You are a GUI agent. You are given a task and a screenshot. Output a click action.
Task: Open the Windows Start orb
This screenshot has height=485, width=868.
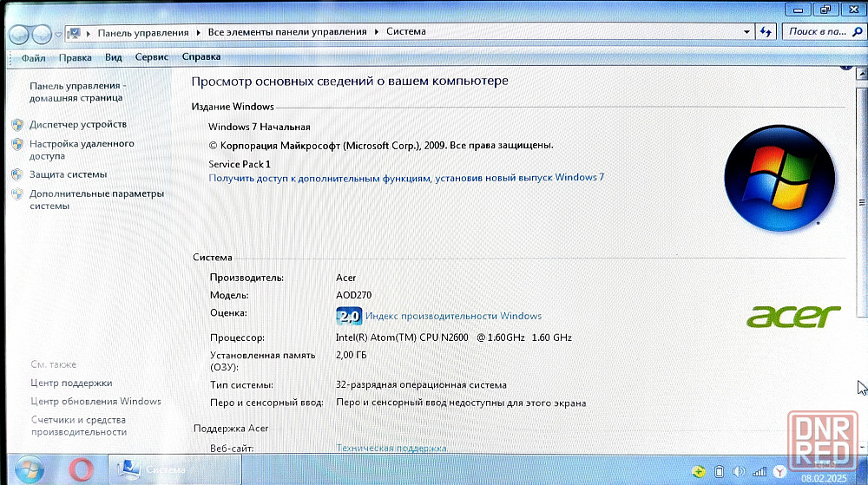[29, 470]
